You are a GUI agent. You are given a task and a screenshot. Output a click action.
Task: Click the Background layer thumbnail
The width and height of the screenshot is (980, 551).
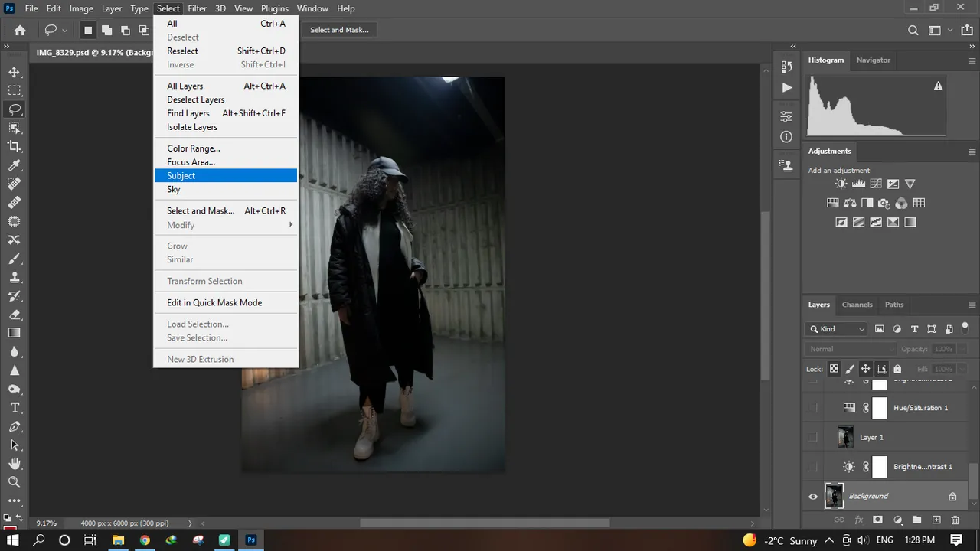(835, 496)
